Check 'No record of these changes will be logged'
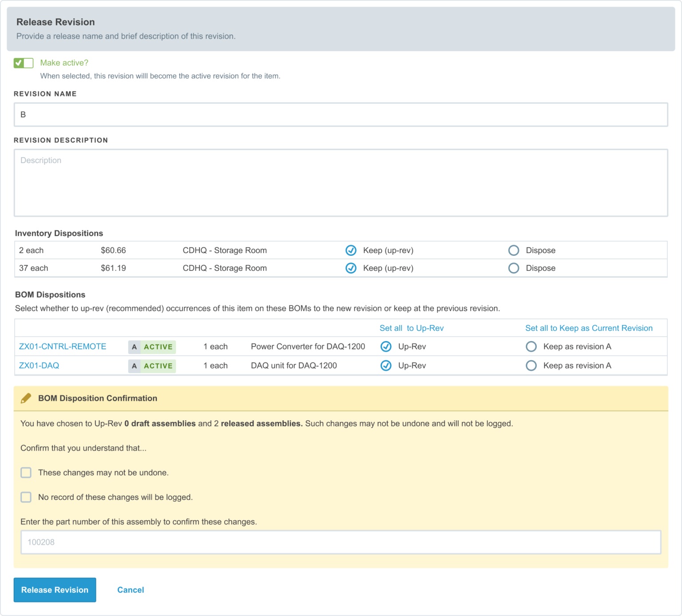Viewport: 682px width, 616px height. click(x=26, y=497)
